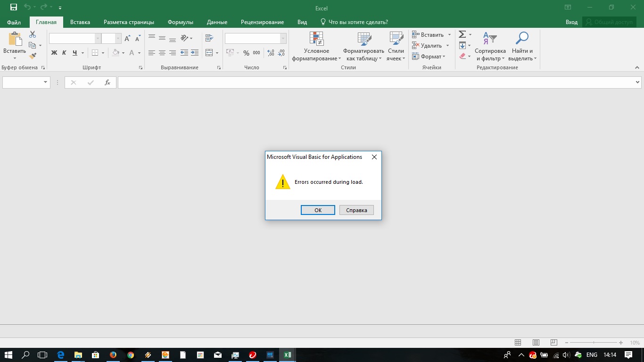Open Ribbon Display Options icon
The height and width of the screenshot is (362, 644).
click(x=568, y=8)
